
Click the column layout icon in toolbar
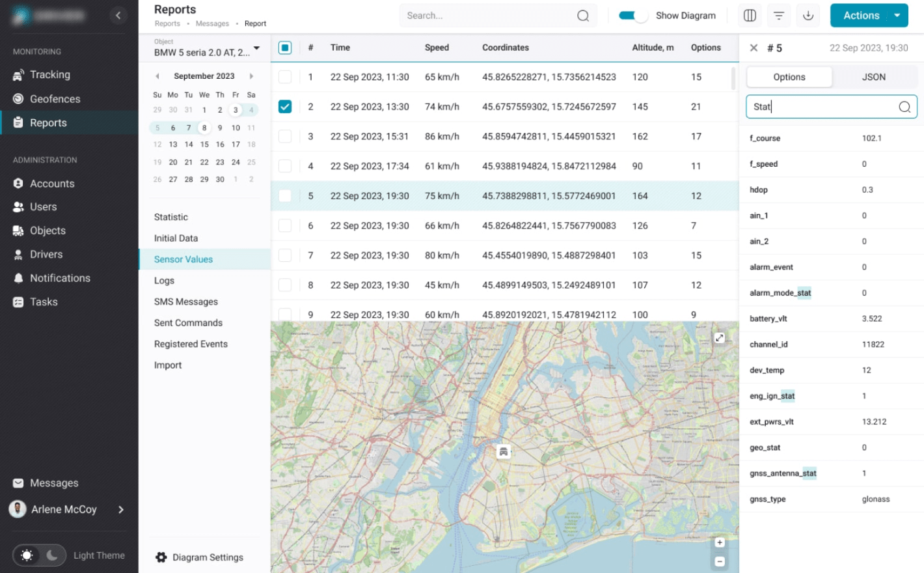pyautogui.click(x=749, y=15)
